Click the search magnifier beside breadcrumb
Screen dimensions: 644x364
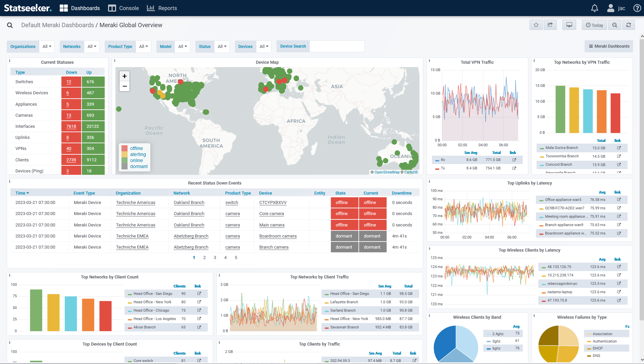(x=10, y=25)
